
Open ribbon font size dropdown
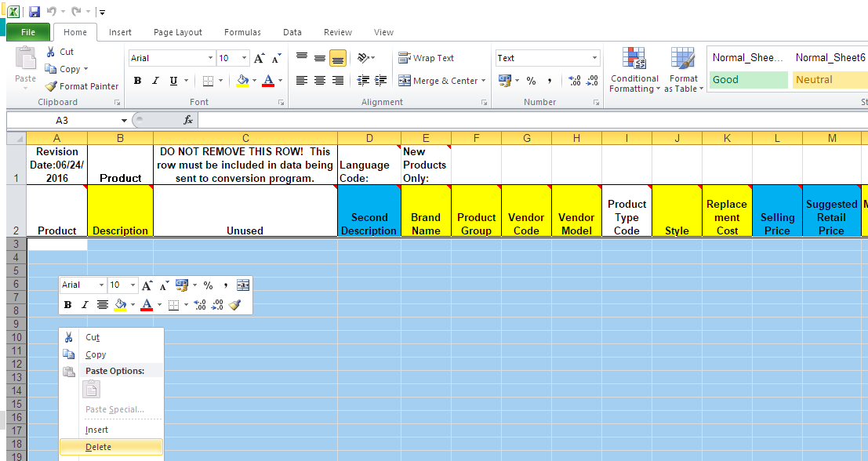[244, 58]
